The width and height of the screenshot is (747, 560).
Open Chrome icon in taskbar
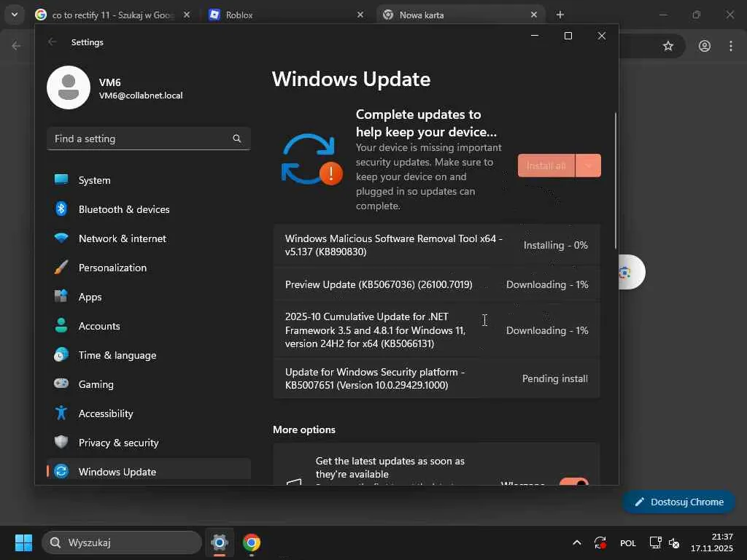pyautogui.click(x=252, y=542)
